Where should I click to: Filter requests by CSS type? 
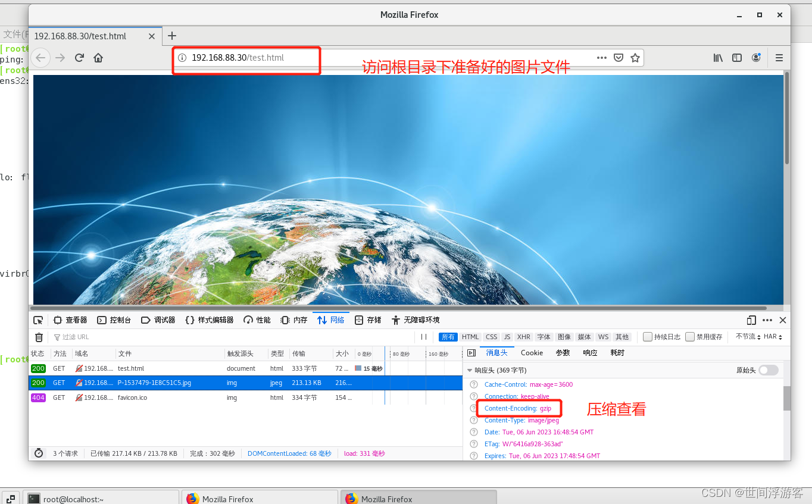(x=491, y=337)
